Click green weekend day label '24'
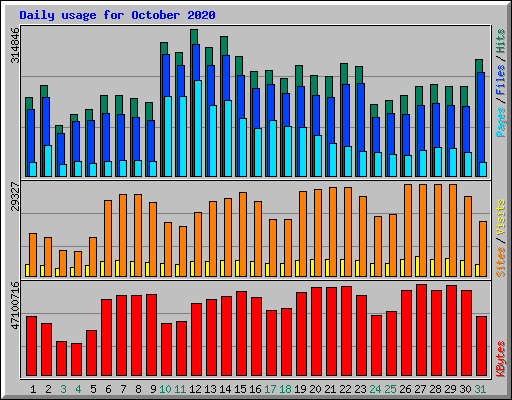512x400 pixels. tap(375, 389)
